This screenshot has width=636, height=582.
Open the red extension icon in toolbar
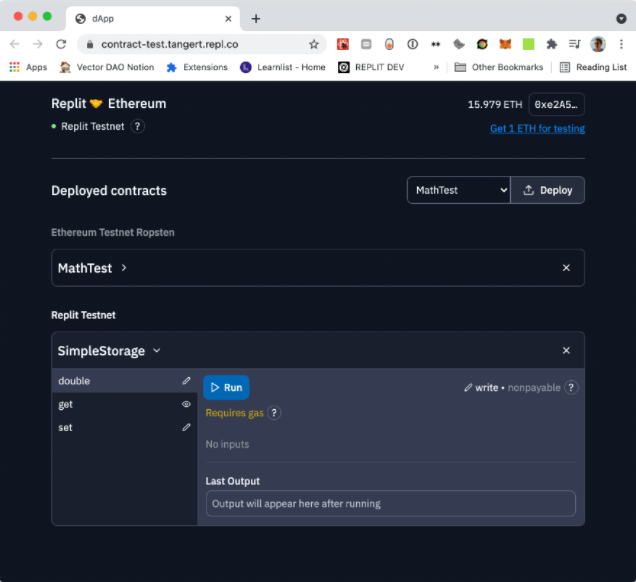[x=343, y=44]
